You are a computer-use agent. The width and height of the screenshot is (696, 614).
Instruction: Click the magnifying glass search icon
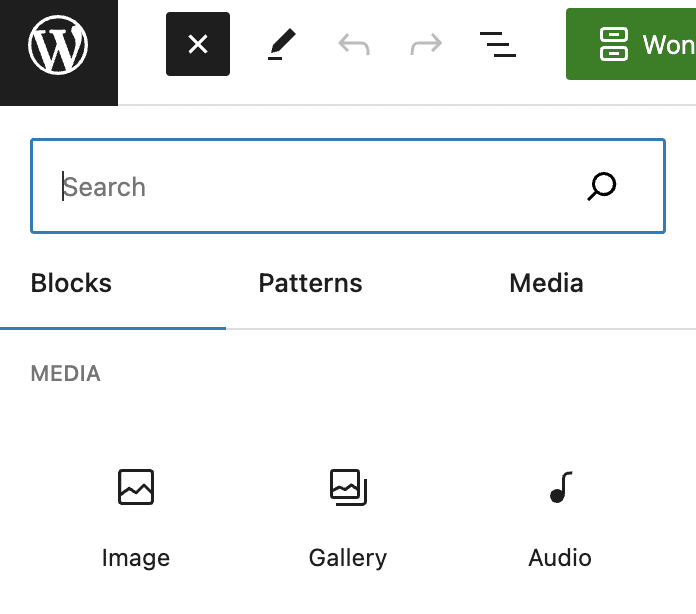[x=602, y=186]
